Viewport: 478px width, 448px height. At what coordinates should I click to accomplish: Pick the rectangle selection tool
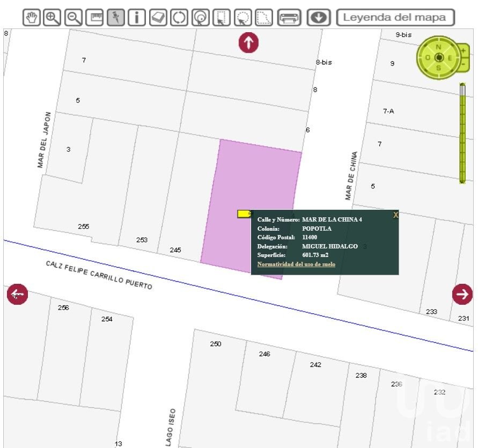[x=221, y=18]
